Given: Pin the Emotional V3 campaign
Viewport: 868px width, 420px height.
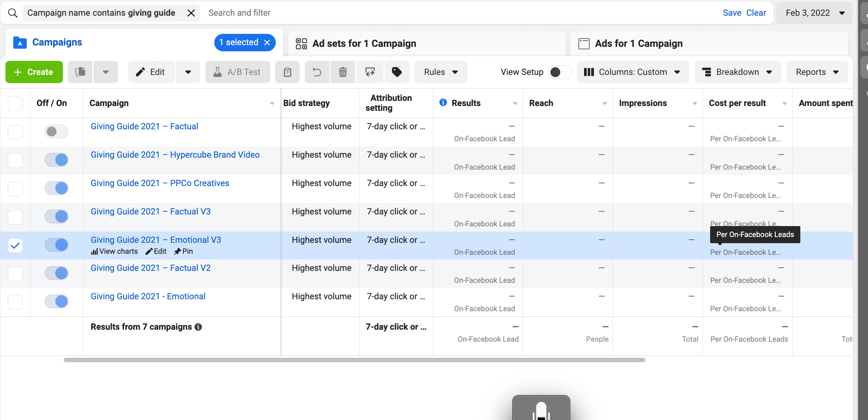Looking at the screenshot, I should click(183, 251).
